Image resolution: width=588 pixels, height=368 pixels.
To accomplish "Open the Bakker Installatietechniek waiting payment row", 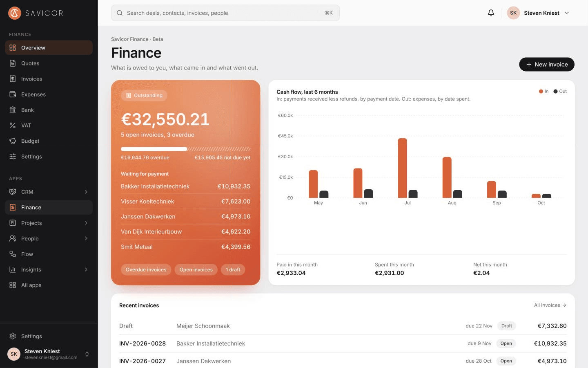I will [x=185, y=186].
